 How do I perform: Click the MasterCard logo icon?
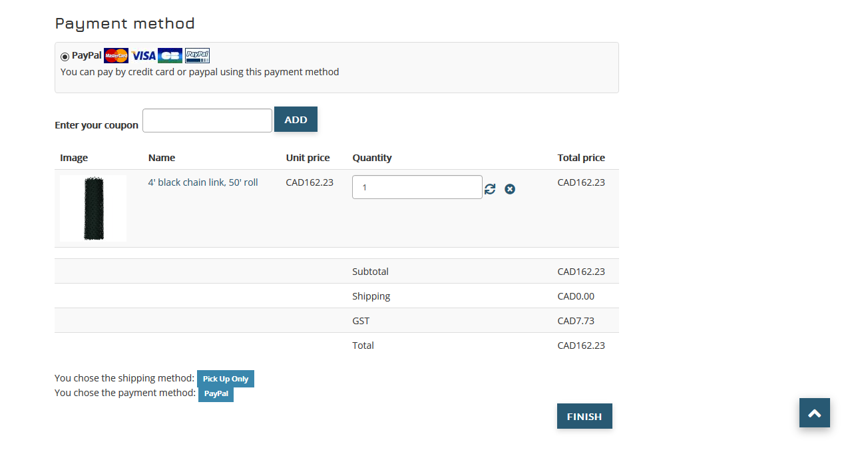pyautogui.click(x=116, y=56)
